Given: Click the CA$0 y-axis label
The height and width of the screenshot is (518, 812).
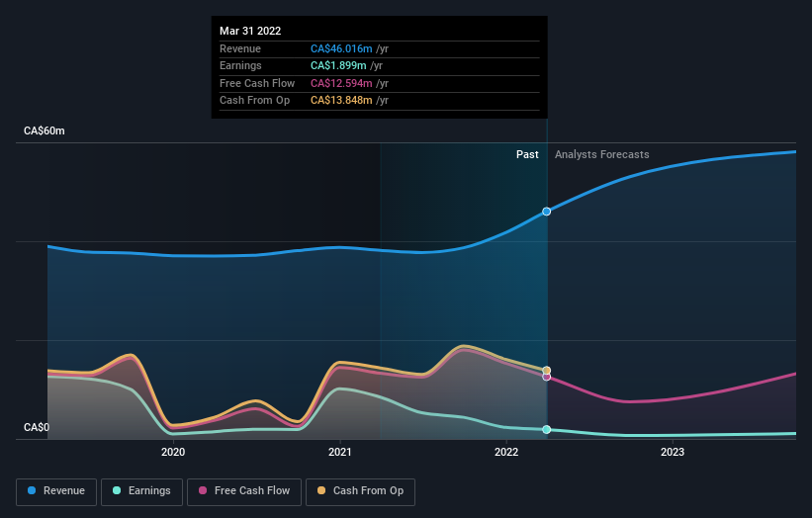Looking at the screenshot, I should (x=37, y=427).
